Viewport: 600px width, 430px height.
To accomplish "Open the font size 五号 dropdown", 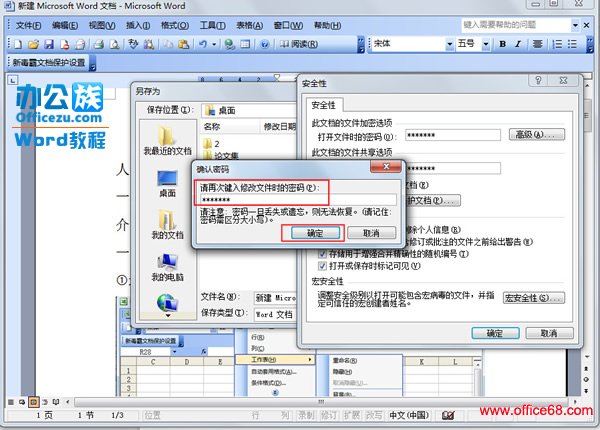I will click(x=486, y=44).
